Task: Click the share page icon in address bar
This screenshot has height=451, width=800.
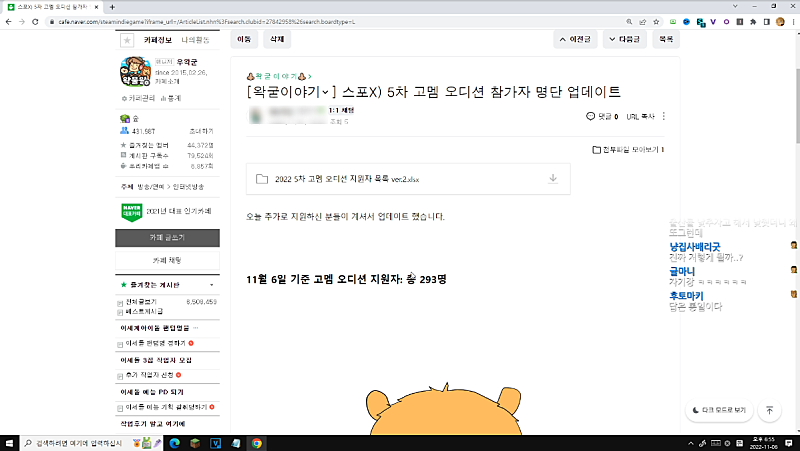Action: tap(642, 22)
